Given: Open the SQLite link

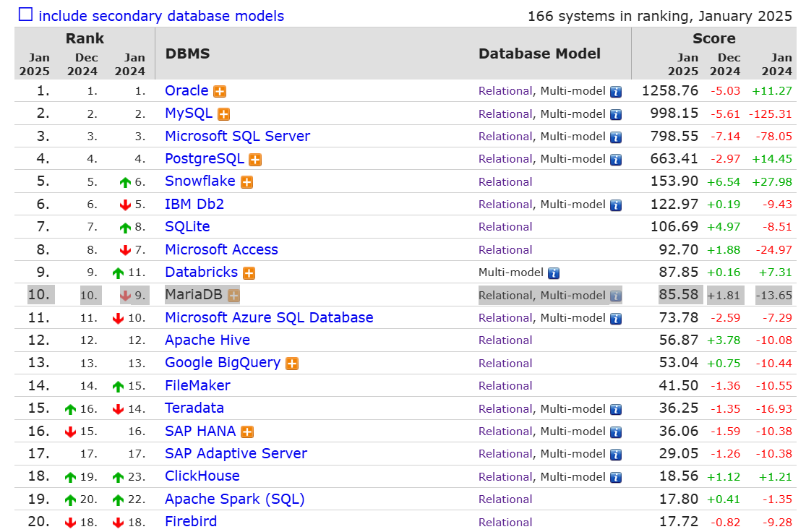Looking at the screenshot, I should (x=187, y=227).
